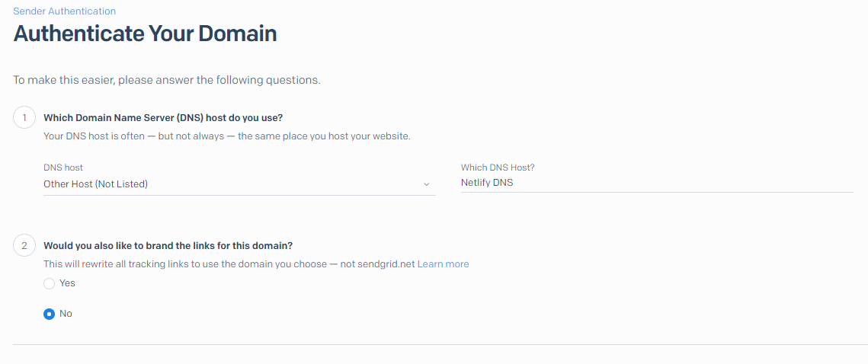Open the "Other Host (Not Listed)" selection box

click(x=229, y=184)
